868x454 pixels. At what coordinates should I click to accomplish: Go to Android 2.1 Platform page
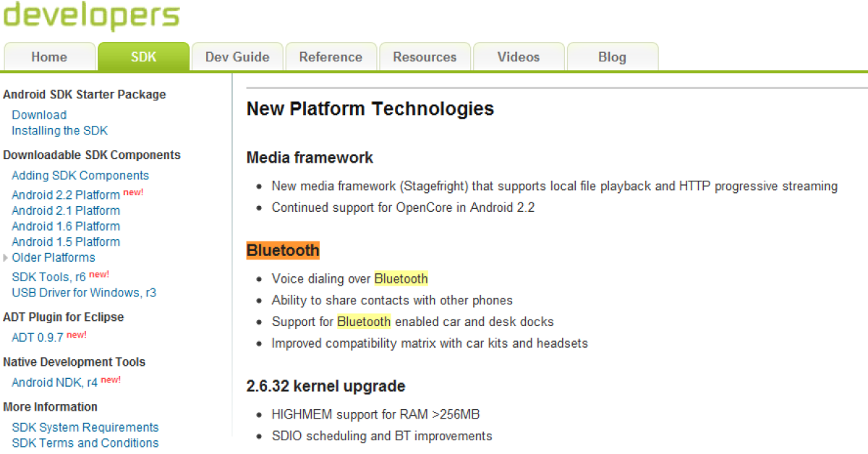[66, 210]
